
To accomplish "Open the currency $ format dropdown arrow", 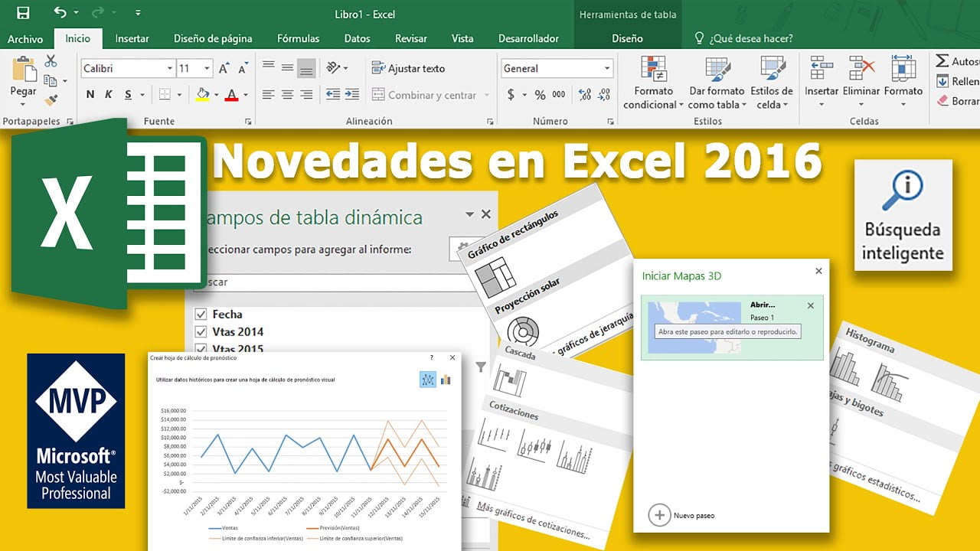I will pos(524,95).
